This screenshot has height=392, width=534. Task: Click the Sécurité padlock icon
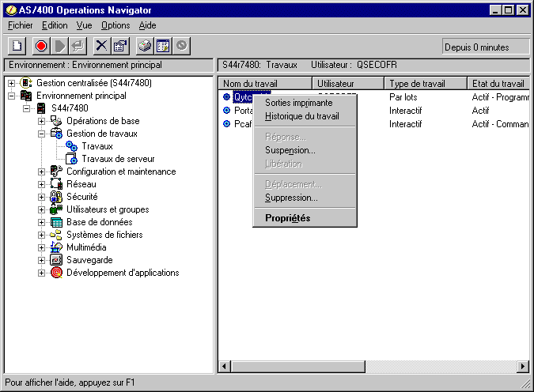click(x=56, y=197)
